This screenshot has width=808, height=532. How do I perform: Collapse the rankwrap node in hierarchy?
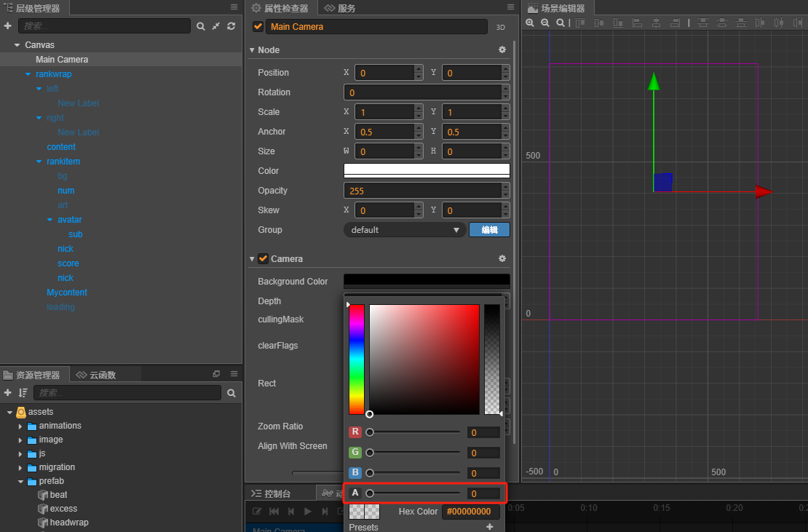(x=28, y=74)
